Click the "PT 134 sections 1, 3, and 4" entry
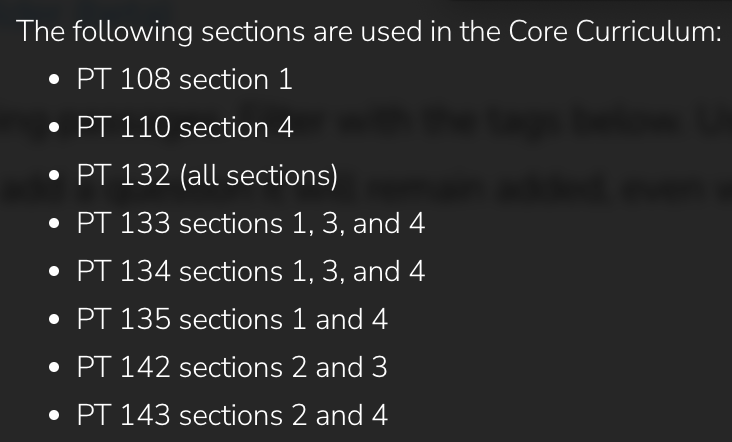The width and height of the screenshot is (732, 442). pyautogui.click(x=251, y=272)
